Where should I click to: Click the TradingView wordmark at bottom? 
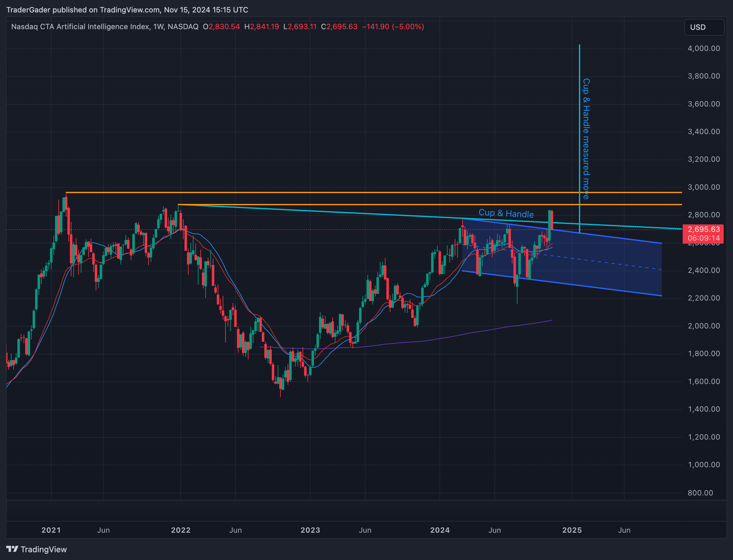point(44,549)
